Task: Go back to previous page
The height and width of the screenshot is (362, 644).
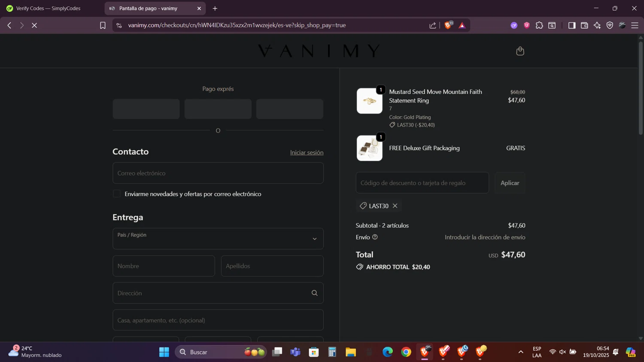Action: [x=9, y=25]
